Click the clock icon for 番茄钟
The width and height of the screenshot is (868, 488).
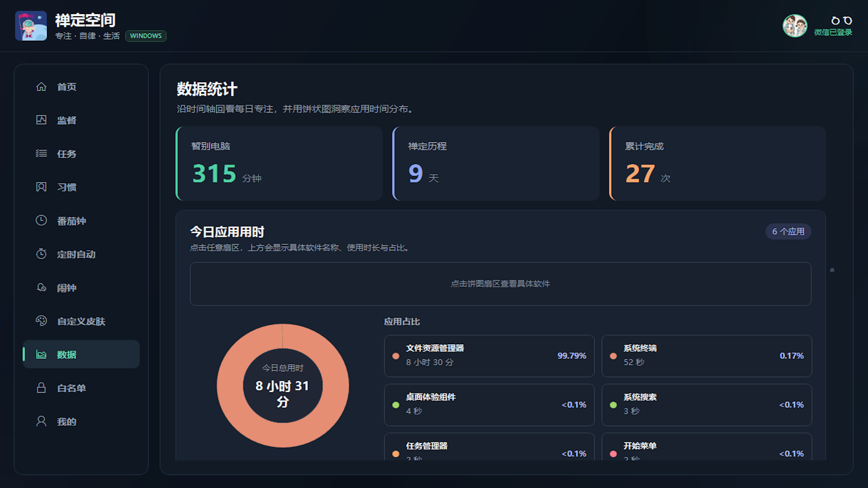(41, 220)
